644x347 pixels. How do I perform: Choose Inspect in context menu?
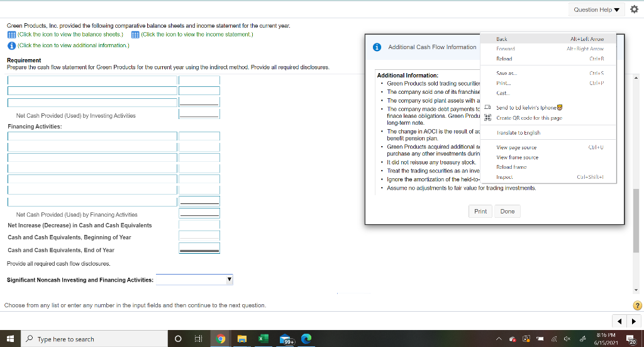click(548, 177)
